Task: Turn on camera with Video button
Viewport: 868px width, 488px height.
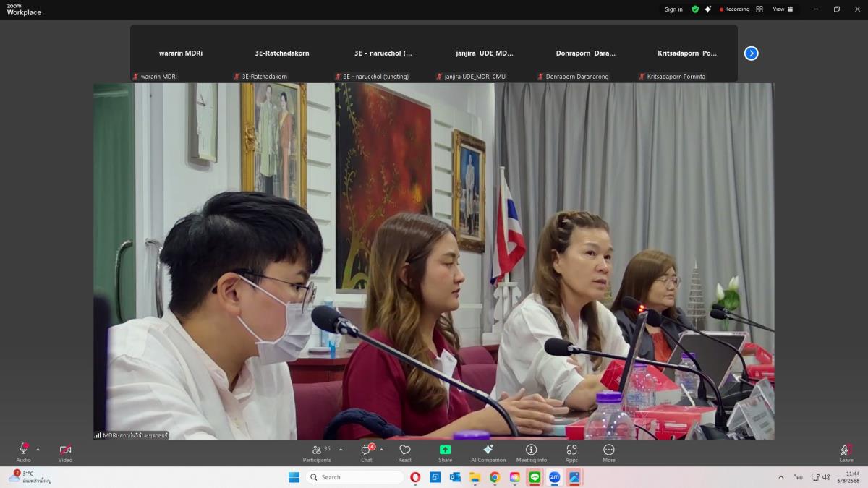Action: pos(65,450)
